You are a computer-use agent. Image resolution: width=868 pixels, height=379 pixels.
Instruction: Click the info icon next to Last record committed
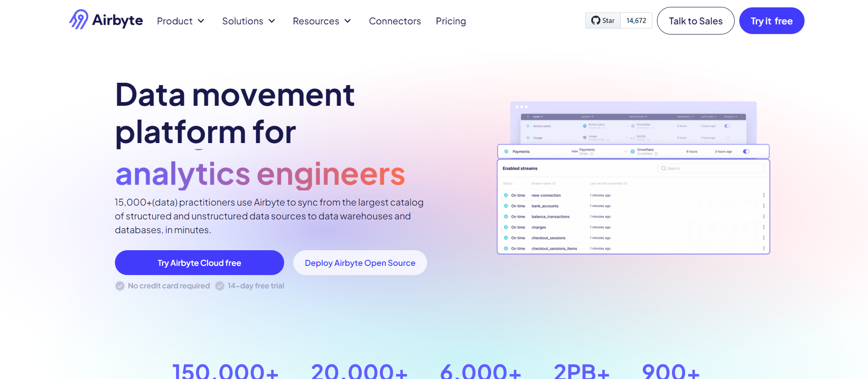pos(626,184)
